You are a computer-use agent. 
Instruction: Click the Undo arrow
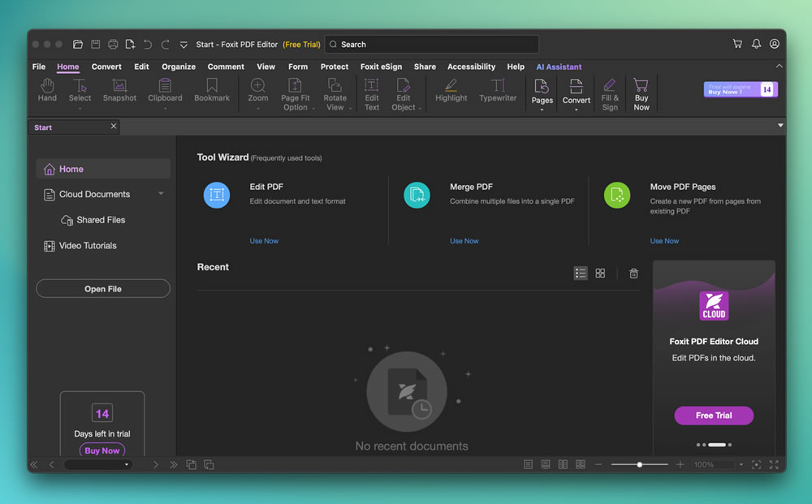(x=148, y=45)
